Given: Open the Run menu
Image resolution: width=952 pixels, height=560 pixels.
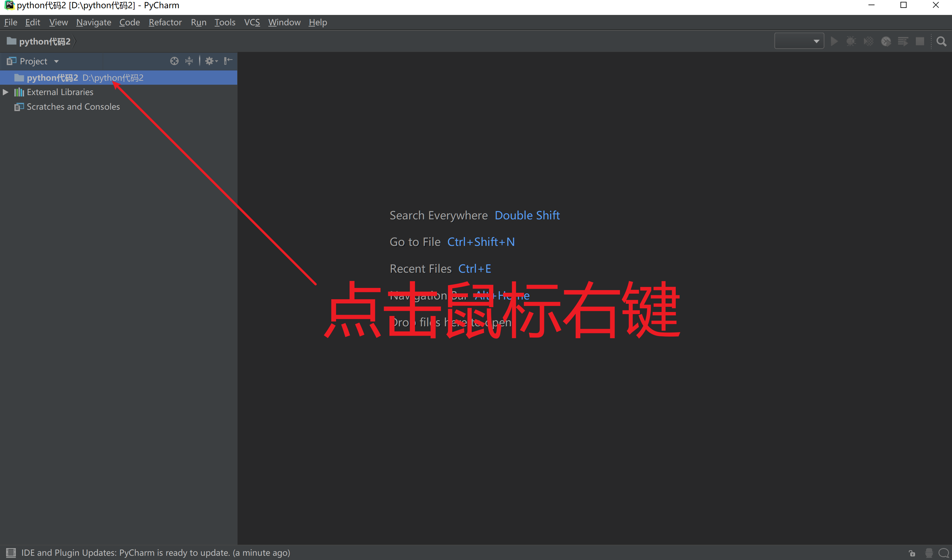Looking at the screenshot, I should (x=198, y=22).
